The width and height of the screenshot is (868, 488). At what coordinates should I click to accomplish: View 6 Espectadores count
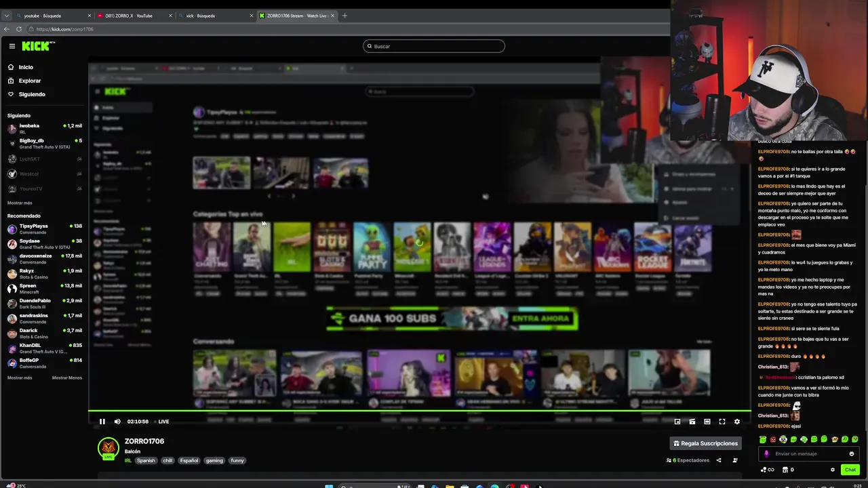(x=688, y=460)
